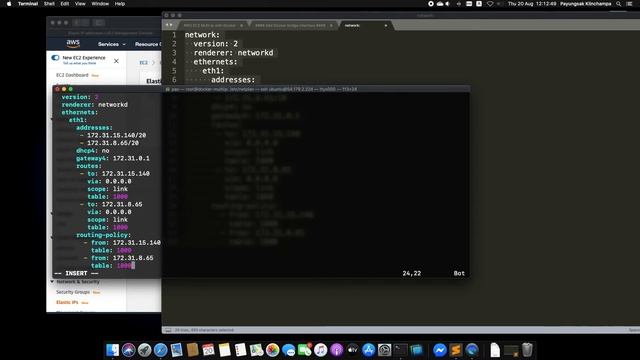Open the Terminal icon in dock
This screenshot has width=640, height=360.
tap(400, 350)
